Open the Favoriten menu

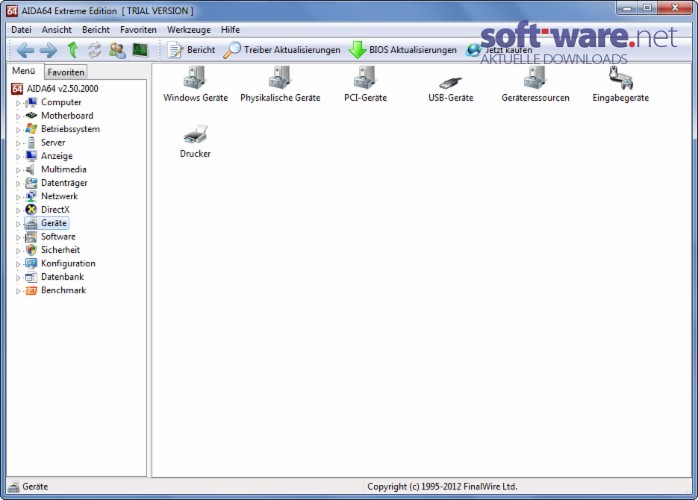coord(138,30)
